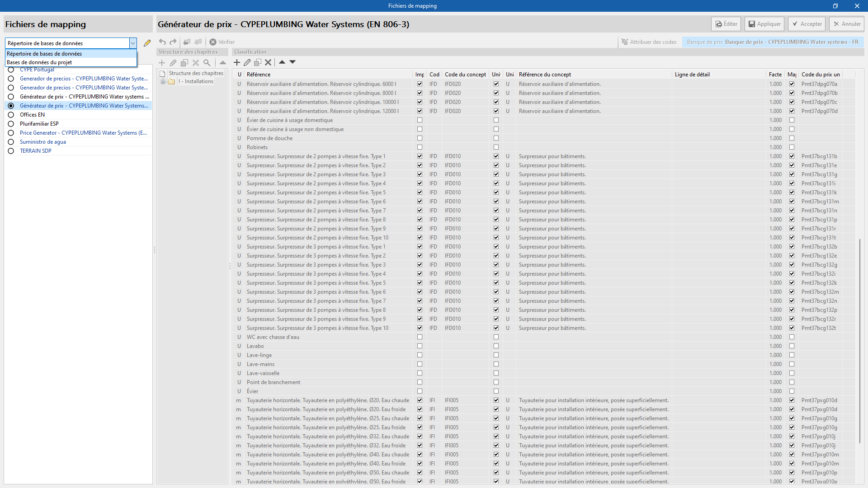The image size is (868, 488).
Task: Toggle the database directory dropdown arrow
Action: (133, 43)
